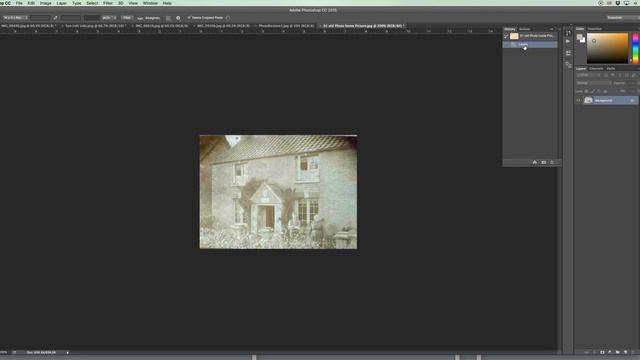Click the layer Fill field
Viewport: 640px width, 360px height.
(x=632, y=91)
